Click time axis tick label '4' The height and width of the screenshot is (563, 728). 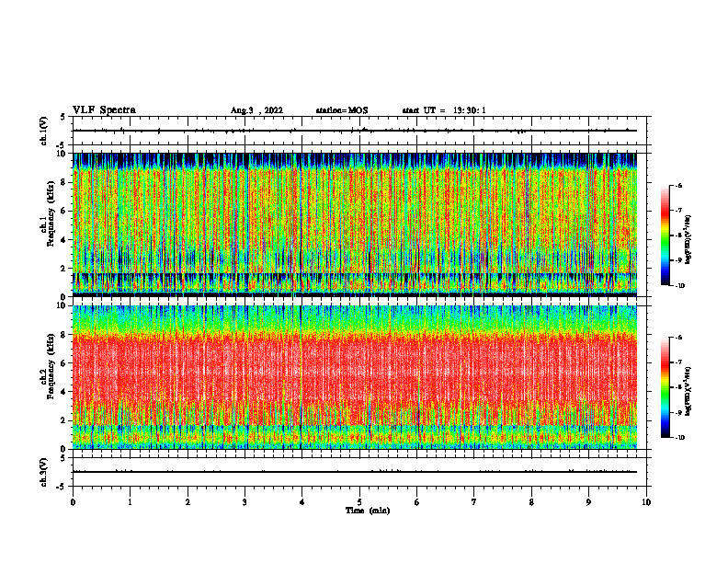click(x=302, y=502)
